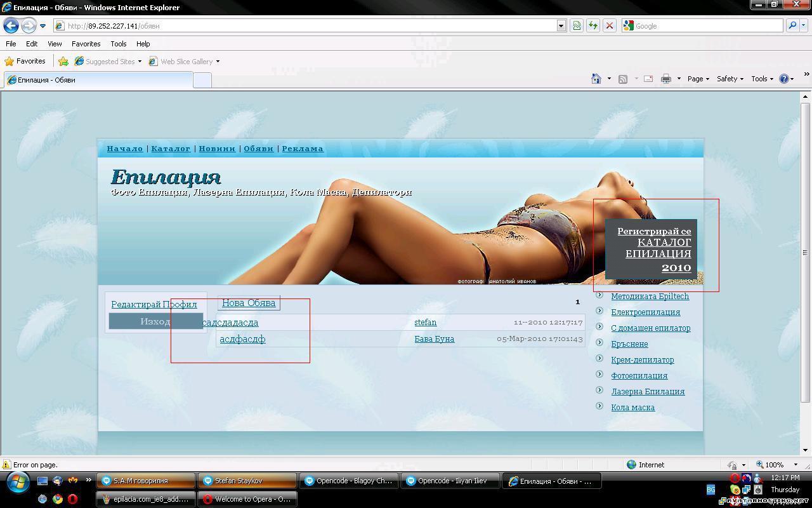Expand the Tools dropdown on the command bar
Screen dimensions: 812x508
761,78
